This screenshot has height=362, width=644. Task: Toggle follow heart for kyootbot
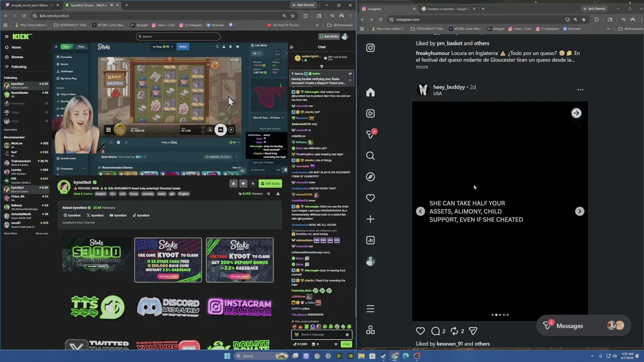pos(243,184)
